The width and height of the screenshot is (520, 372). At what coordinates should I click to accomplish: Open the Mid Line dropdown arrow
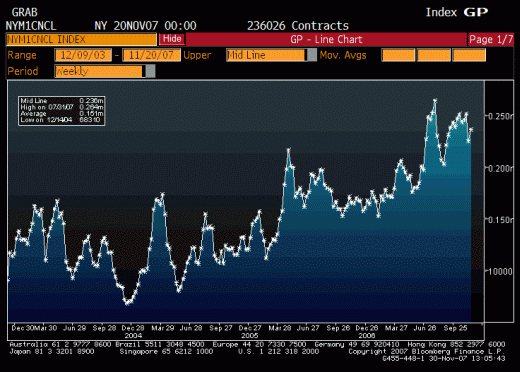click(312, 55)
